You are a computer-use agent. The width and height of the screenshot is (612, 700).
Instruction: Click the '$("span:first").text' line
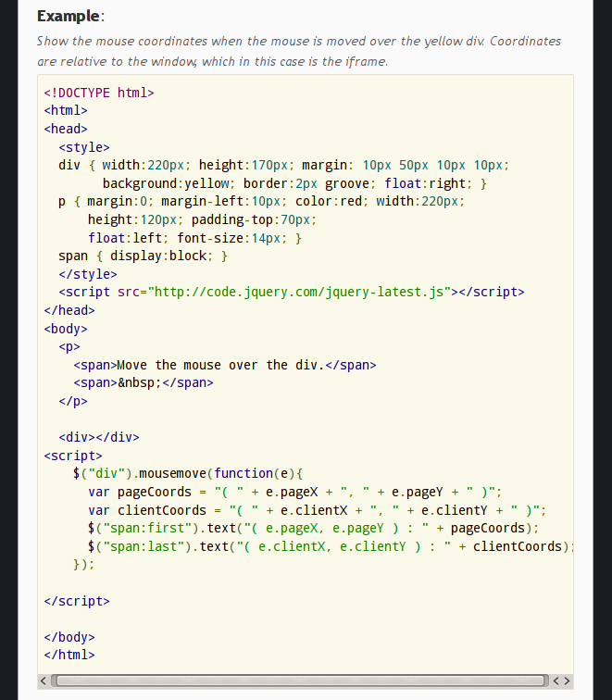click(313, 528)
